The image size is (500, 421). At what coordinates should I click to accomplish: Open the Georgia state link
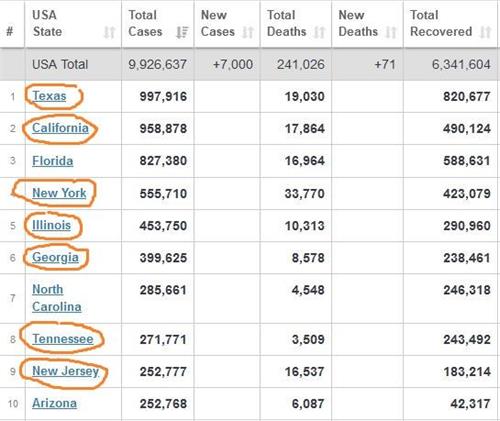click(55, 257)
